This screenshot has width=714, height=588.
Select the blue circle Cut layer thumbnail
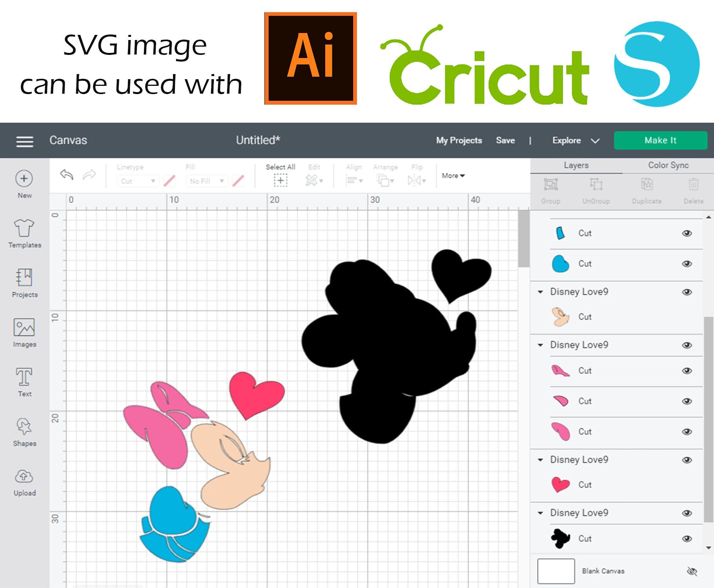561,263
